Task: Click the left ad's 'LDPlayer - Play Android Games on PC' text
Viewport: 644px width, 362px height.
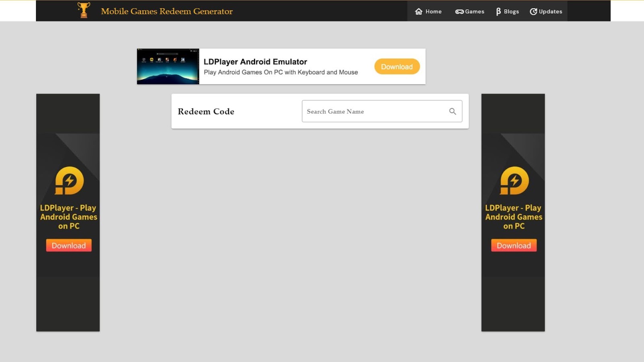Action: tap(68, 217)
